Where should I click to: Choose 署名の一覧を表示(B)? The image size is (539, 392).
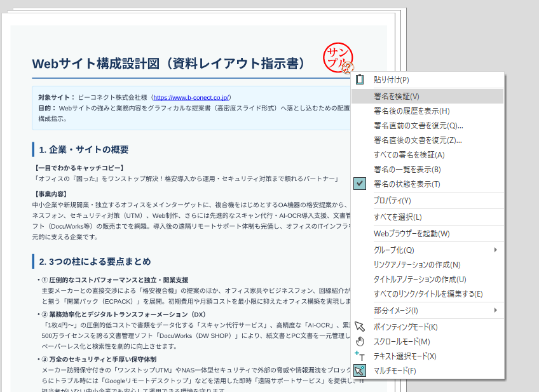(427, 170)
